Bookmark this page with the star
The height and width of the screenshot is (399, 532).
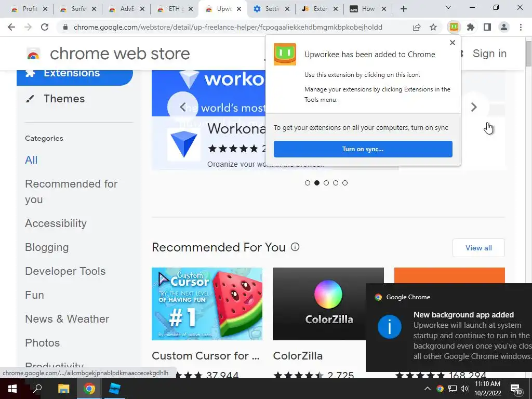click(433, 27)
